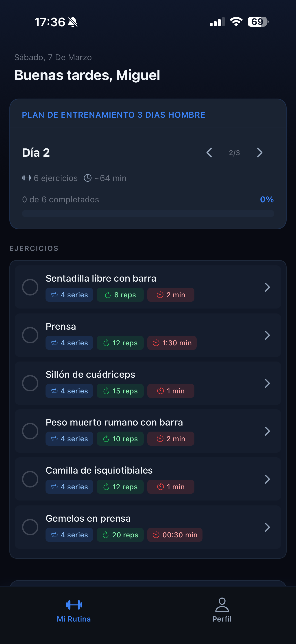The height and width of the screenshot is (644, 296).
Task: Open the Perfil person icon
Action: [x=222, y=605]
